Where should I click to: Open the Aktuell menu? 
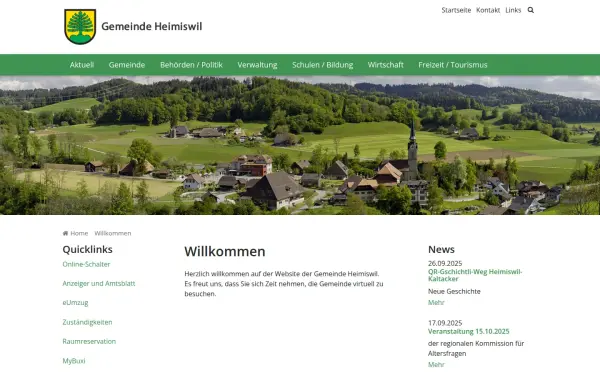(82, 65)
